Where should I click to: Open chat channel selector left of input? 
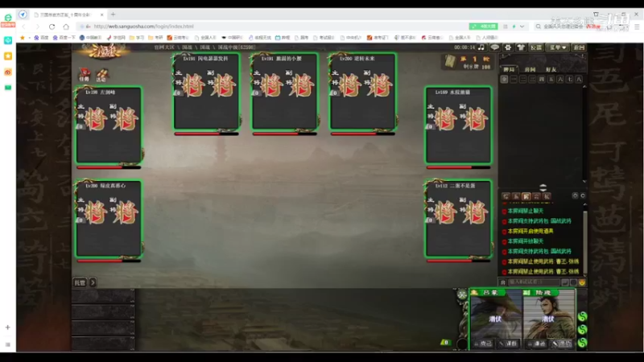click(503, 282)
